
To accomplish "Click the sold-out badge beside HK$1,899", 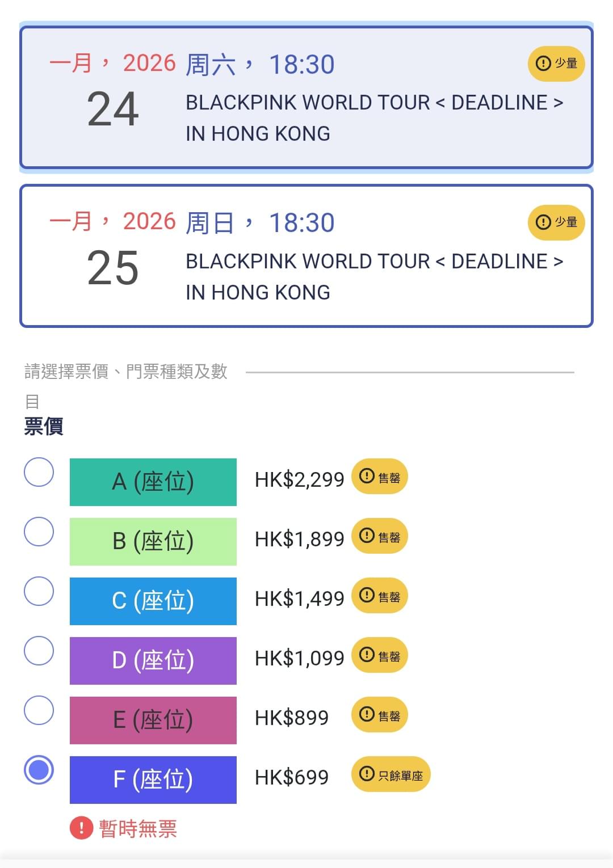I will coord(380,536).
